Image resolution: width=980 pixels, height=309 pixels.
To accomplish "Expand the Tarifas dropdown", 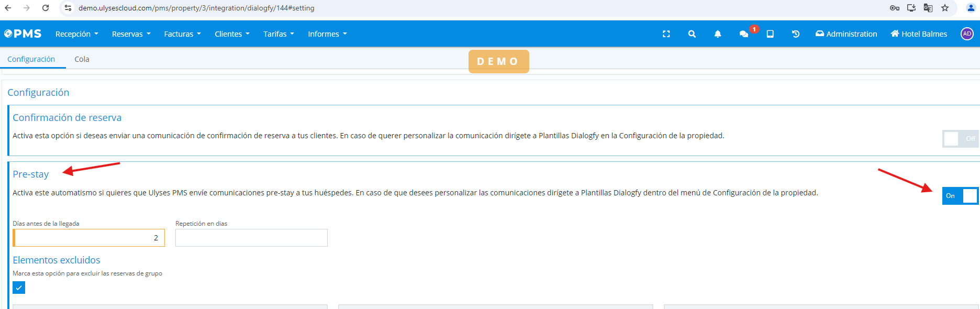I will click(x=279, y=34).
